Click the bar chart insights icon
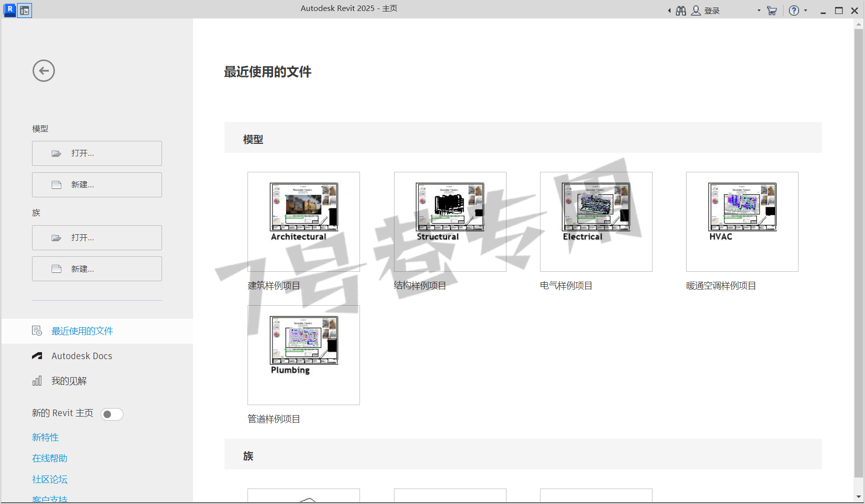 (37, 381)
